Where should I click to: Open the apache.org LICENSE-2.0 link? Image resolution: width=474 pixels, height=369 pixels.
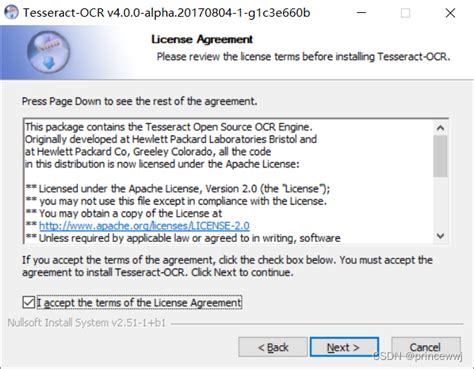[x=144, y=226]
